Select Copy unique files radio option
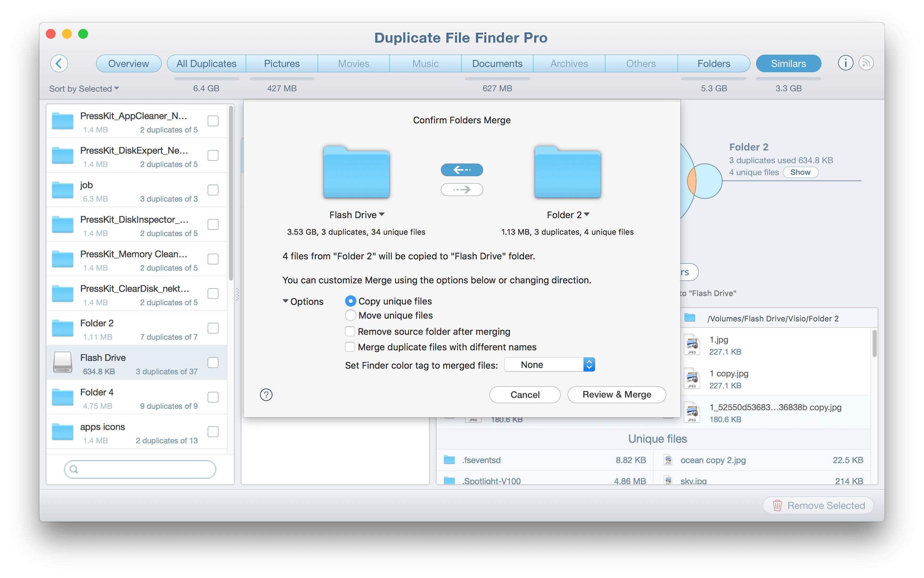924x578 pixels. coord(350,301)
